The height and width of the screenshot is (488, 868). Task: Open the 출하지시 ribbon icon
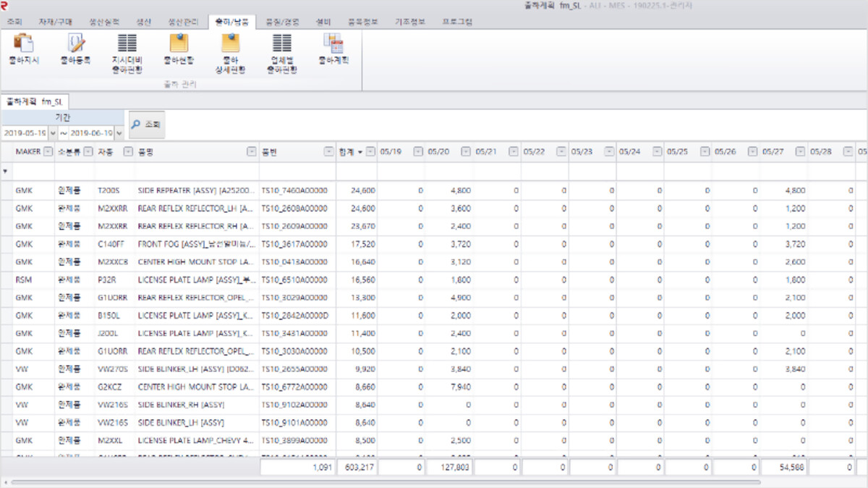click(x=23, y=49)
